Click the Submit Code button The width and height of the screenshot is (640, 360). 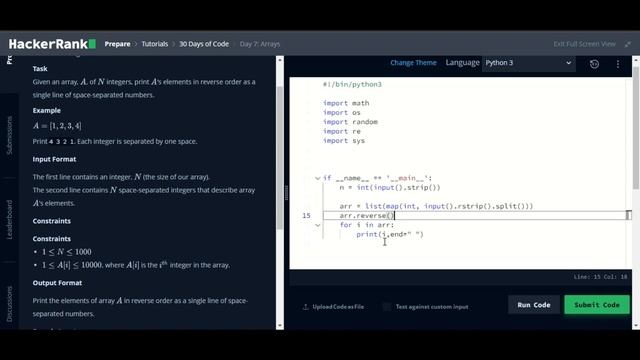click(597, 305)
